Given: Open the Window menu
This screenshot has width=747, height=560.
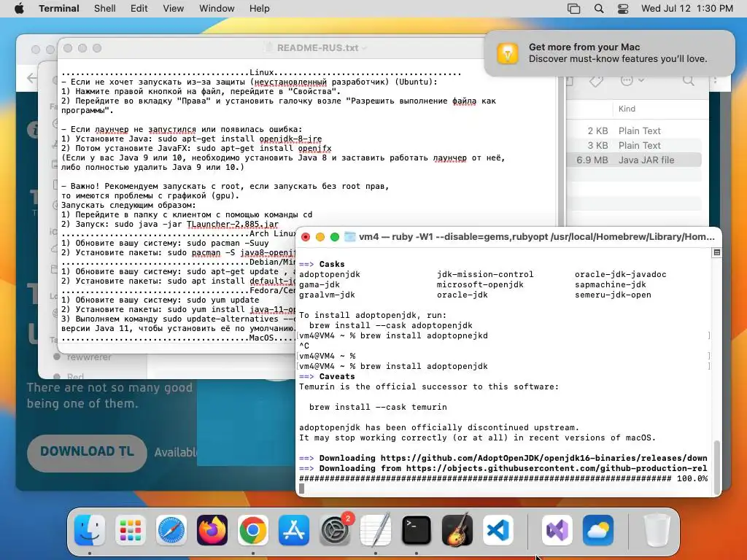Looking at the screenshot, I should point(217,9).
